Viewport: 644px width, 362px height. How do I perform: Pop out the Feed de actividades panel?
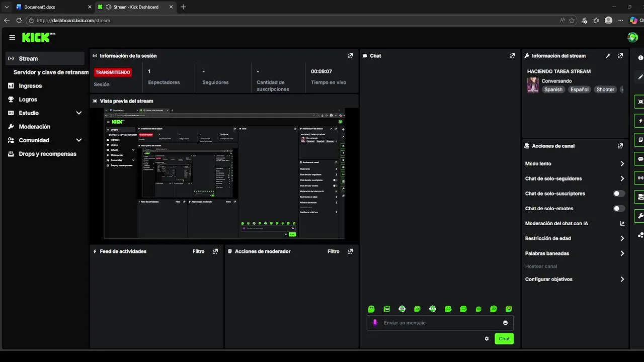point(215,251)
